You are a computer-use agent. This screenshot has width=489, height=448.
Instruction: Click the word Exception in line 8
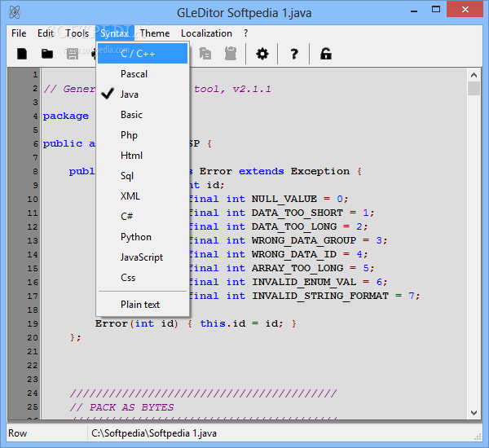point(320,171)
